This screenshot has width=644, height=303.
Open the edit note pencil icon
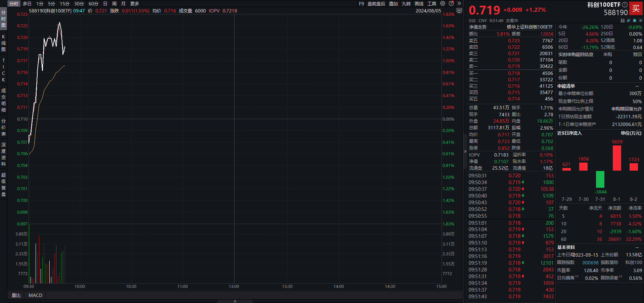point(629,20)
